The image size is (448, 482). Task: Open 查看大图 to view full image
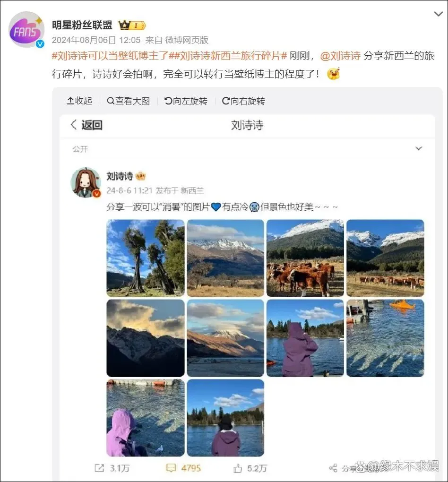tap(128, 101)
